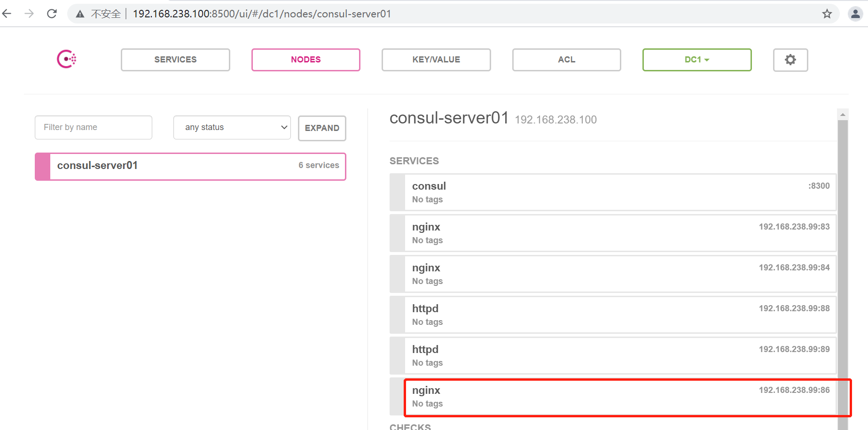868x430 pixels.
Task: Open httpd service at 192.168.238.99:88
Action: (613, 315)
